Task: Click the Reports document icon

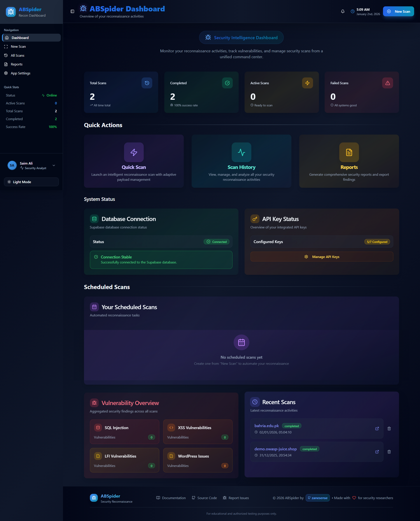Action: (349, 152)
